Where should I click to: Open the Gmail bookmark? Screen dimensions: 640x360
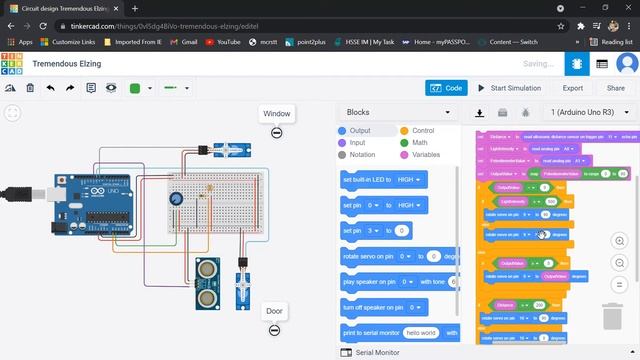184,42
